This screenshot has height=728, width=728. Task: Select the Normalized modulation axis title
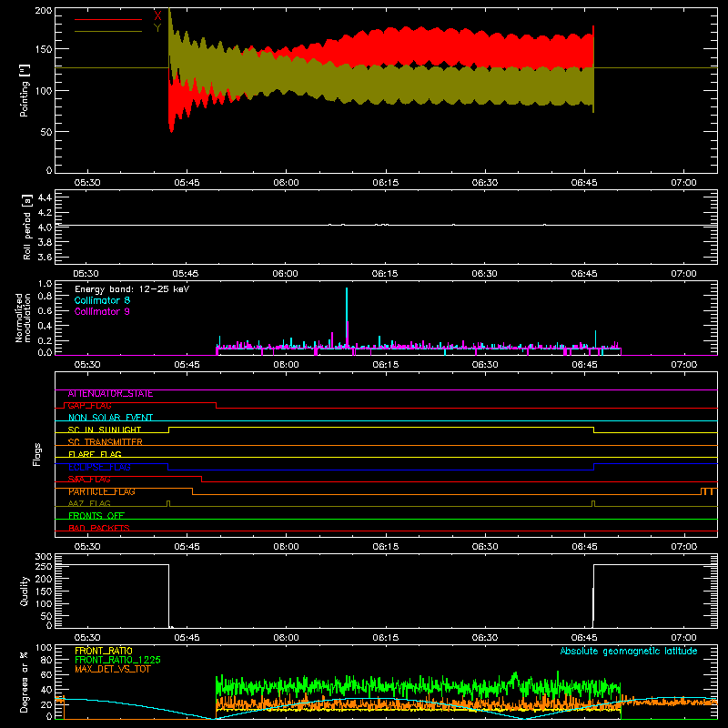[23, 318]
